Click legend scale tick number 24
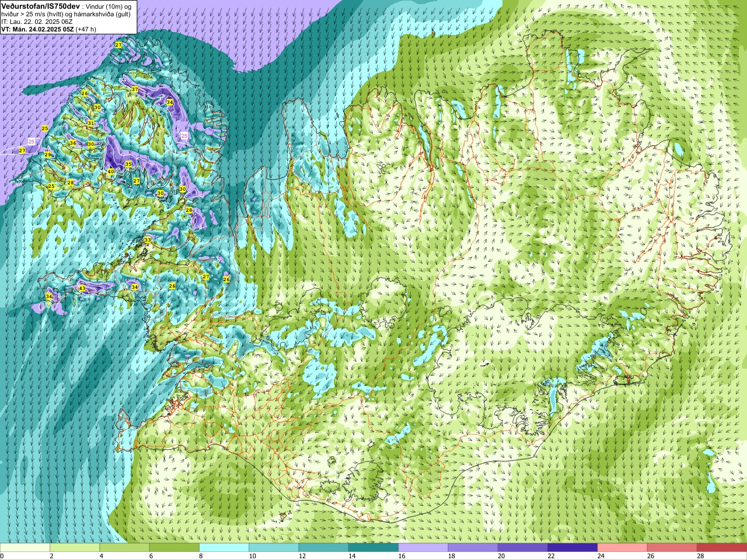The width and height of the screenshot is (747, 560). pos(601,556)
